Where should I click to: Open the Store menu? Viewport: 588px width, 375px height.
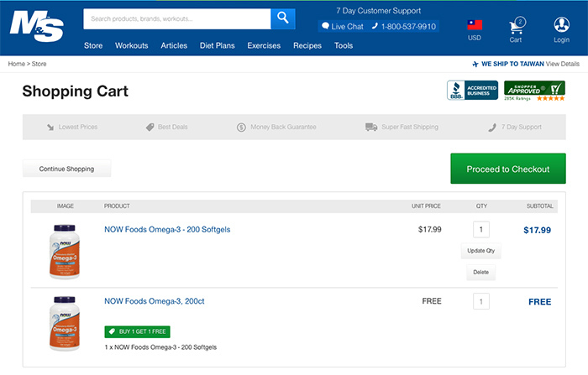(93, 45)
